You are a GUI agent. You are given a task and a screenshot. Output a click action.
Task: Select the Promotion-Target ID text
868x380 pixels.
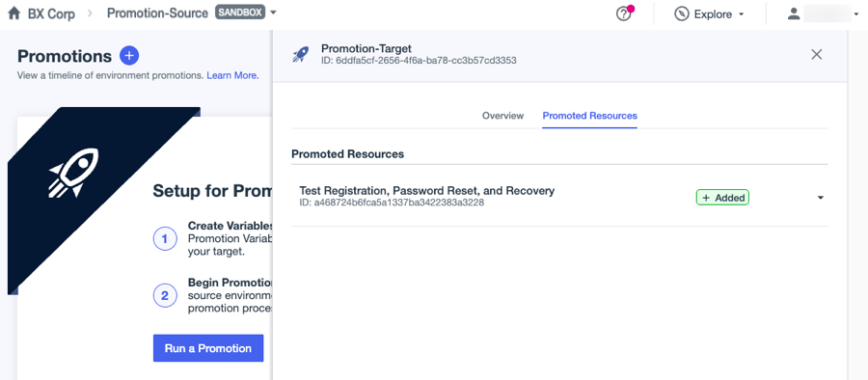419,61
